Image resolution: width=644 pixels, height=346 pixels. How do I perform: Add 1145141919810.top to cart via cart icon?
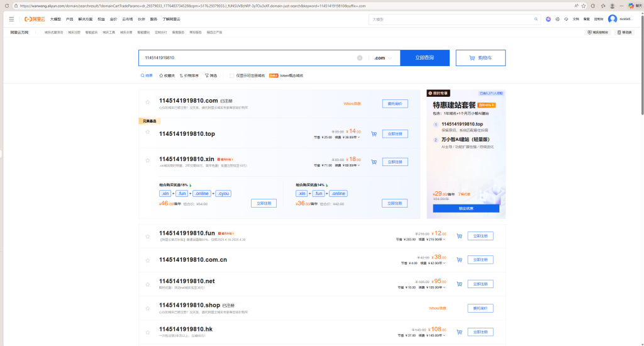(374, 134)
